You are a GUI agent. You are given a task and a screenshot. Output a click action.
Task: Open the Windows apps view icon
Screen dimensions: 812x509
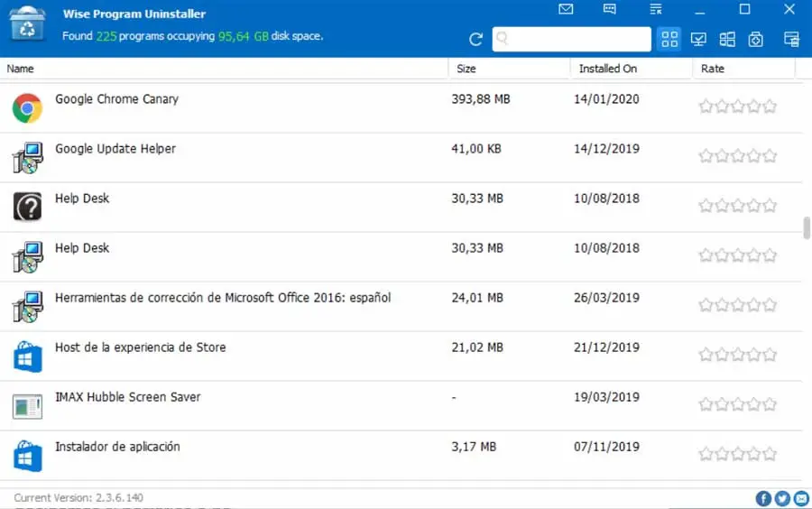[x=727, y=39]
